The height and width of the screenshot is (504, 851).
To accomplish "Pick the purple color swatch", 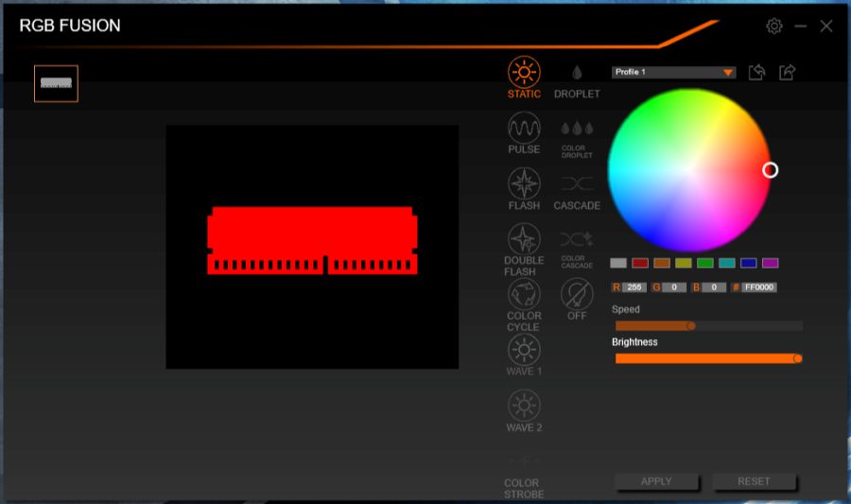I will click(x=770, y=263).
